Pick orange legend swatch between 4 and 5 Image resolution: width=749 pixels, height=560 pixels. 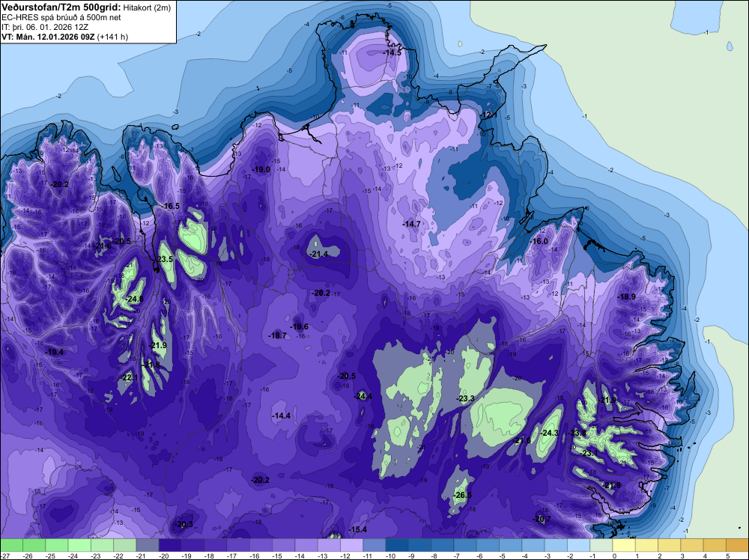[715, 545]
